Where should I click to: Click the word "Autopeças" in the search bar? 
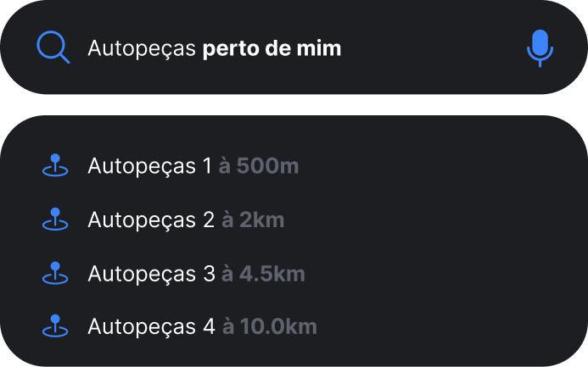pyautogui.click(x=142, y=47)
